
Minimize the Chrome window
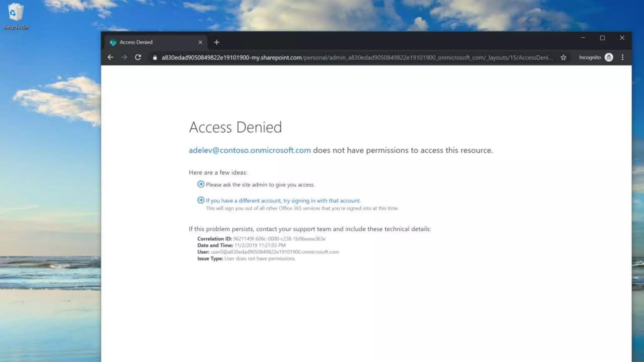coord(583,38)
